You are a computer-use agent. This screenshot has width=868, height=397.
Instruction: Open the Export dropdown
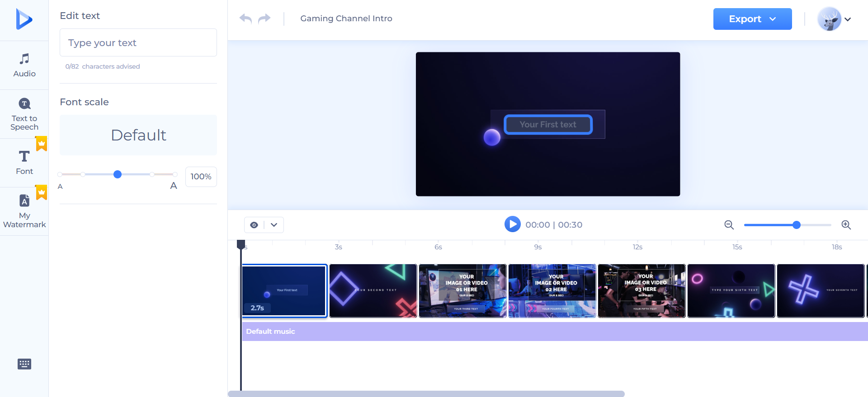[x=752, y=19]
